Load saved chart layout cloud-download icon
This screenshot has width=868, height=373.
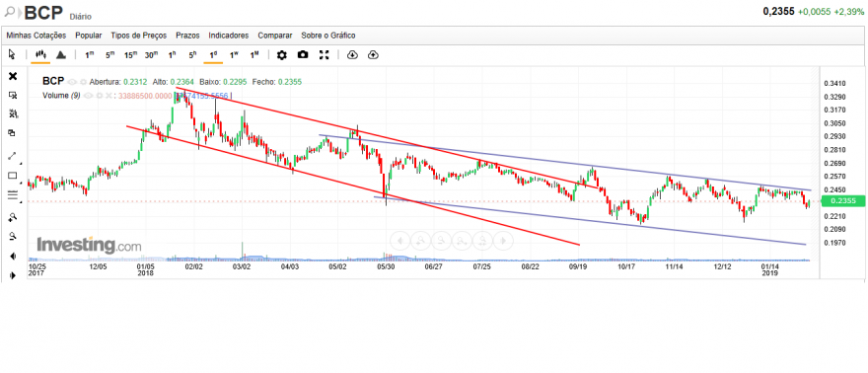353,55
